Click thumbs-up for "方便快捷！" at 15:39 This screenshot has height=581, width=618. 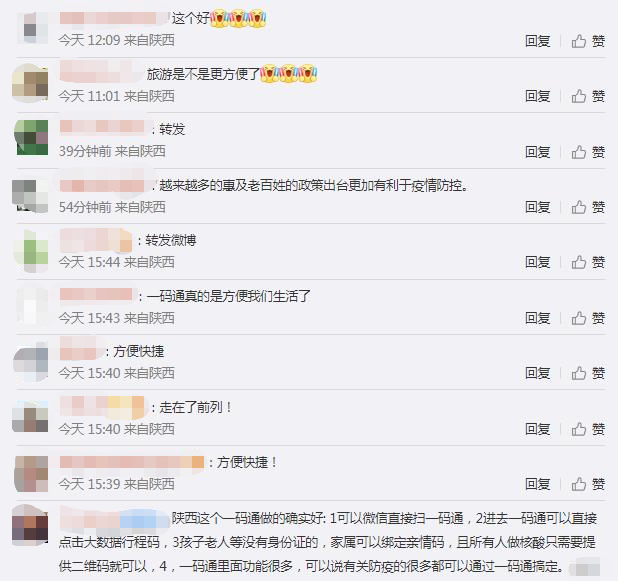tap(578, 484)
